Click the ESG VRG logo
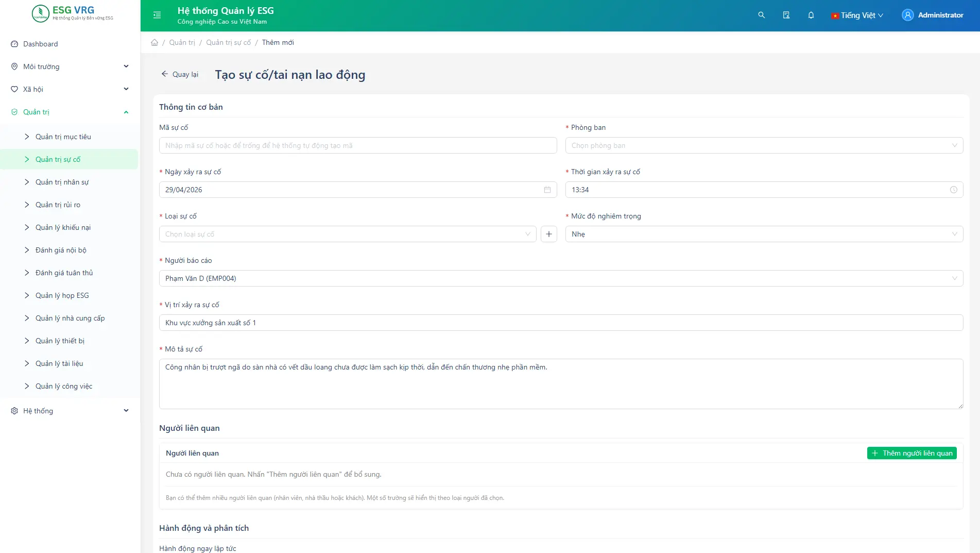 tap(72, 13)
